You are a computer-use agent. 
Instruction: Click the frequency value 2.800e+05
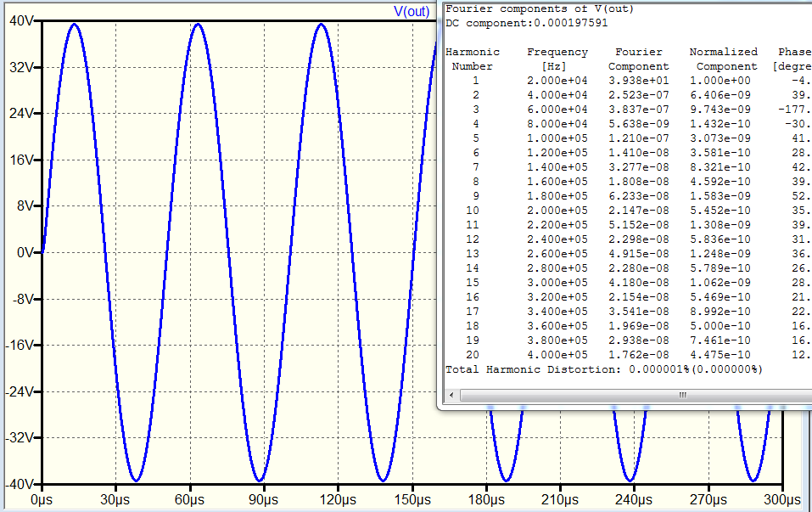(x=557, y=268)
